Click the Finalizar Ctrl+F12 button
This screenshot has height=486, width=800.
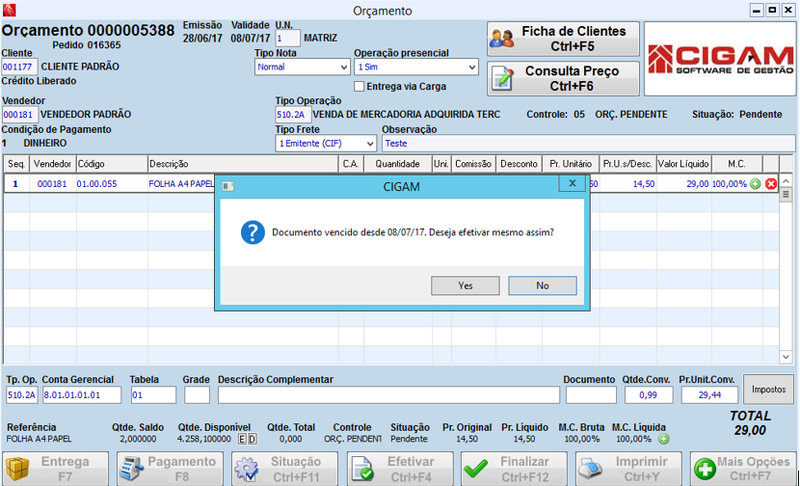[x=514, y=468]
